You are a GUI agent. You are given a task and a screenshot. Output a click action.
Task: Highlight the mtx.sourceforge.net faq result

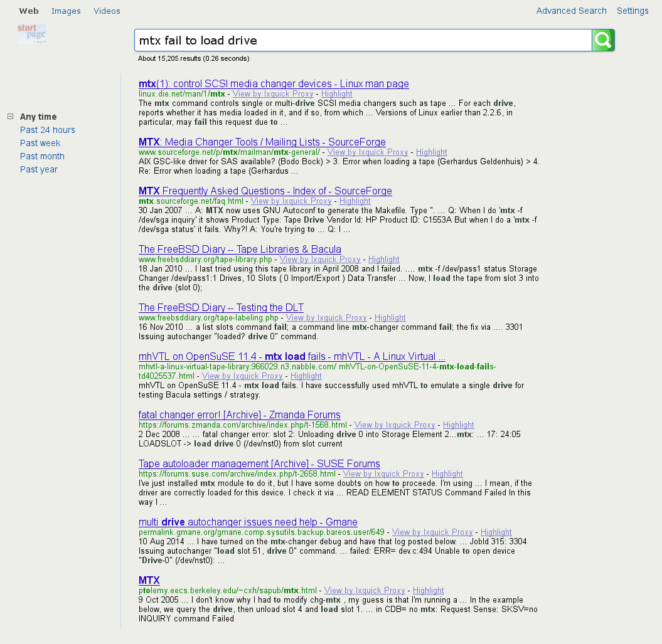[x=355, y=201]
